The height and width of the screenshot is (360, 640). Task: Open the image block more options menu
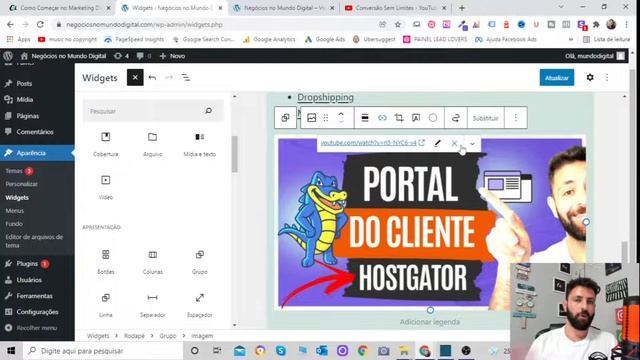(516, 118)
